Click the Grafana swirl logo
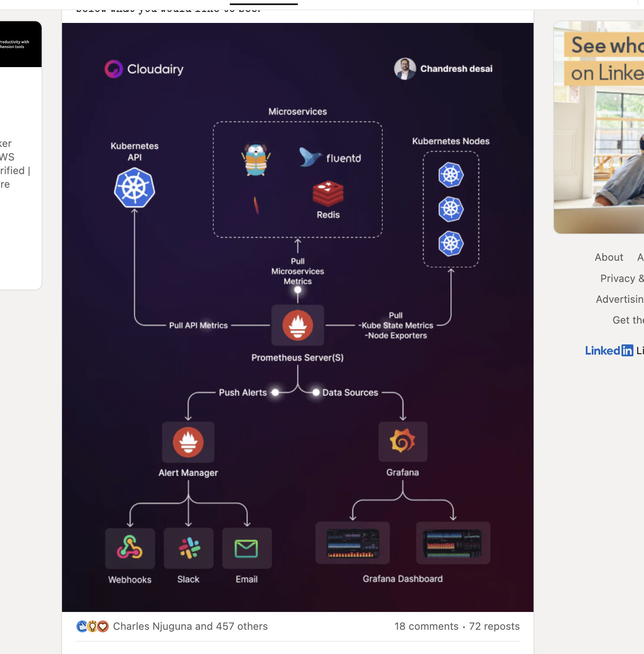Screen dimensions: 644x654 tap(403, 441)
